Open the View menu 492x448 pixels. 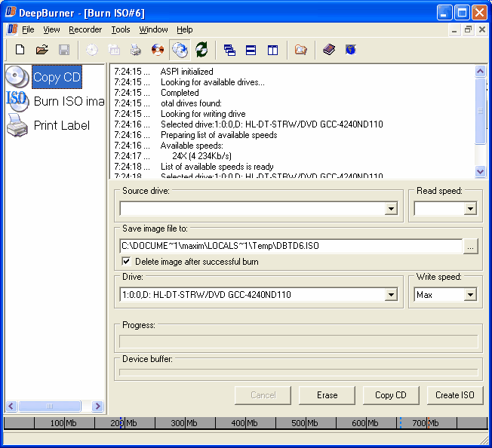click(51, 29)
